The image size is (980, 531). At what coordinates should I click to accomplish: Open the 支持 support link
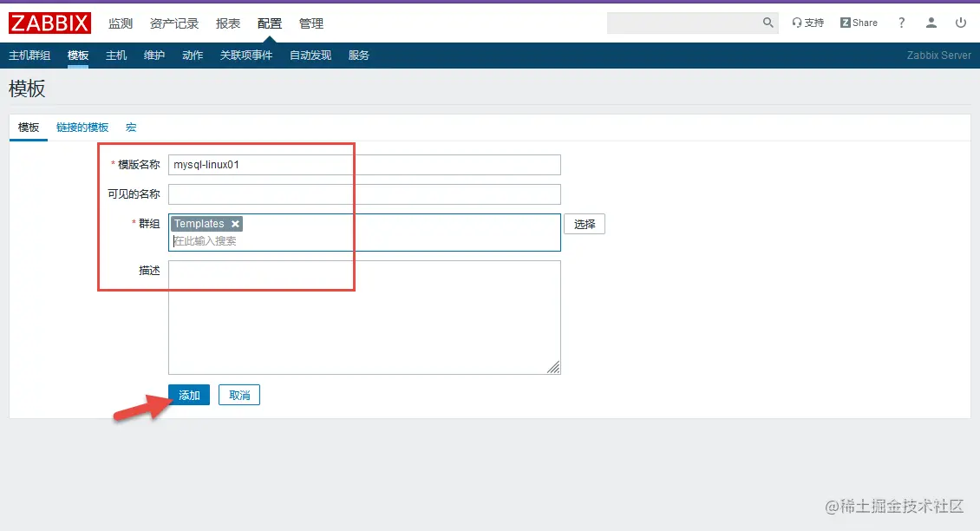(x=807, y=23)
